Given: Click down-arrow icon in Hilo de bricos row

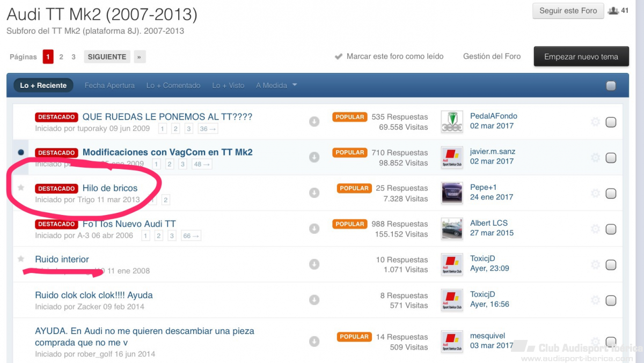Looking at the screenshot, I should [x=314, y=192].
